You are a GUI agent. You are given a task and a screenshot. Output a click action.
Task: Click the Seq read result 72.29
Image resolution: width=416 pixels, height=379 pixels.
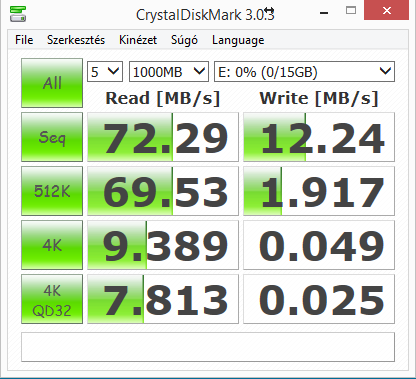pyautogui.click(x=163, y=137)
